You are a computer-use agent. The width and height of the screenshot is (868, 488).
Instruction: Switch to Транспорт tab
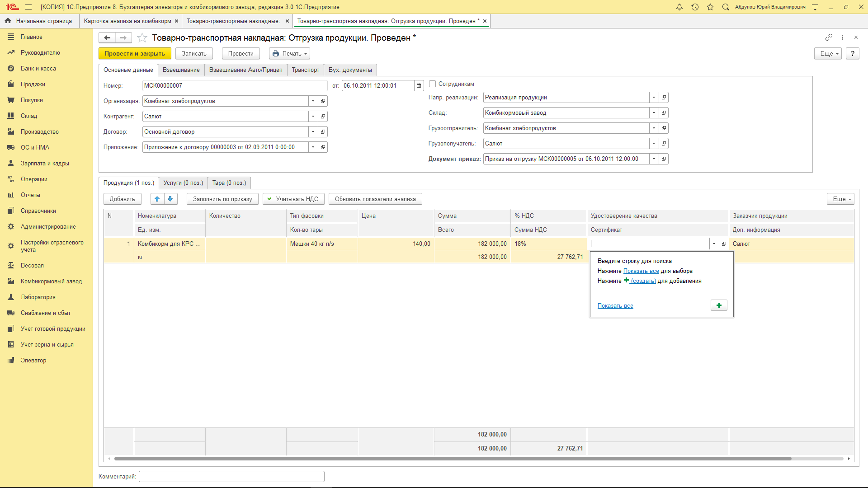(x=305, y=70)
